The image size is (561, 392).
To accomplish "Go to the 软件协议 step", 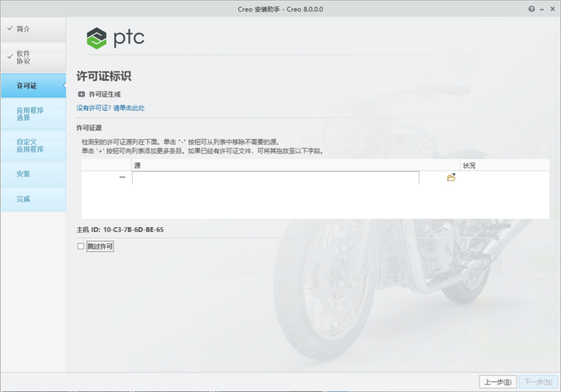I will 33,58.
